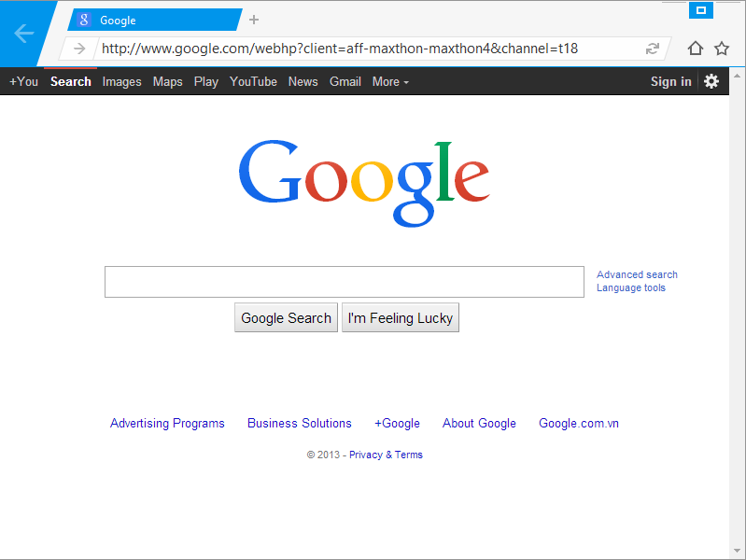Open the About Google link

tap(479, 423)
